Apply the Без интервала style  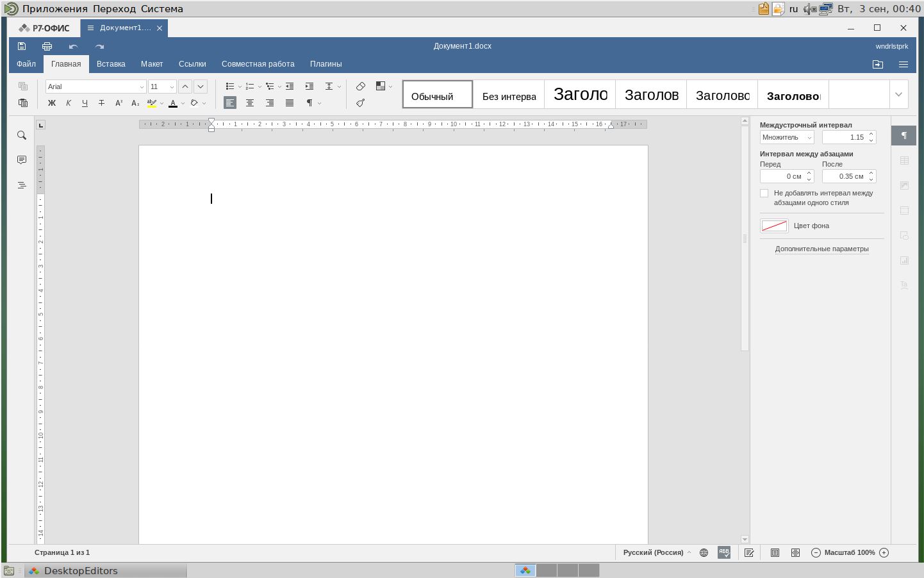[x=509, y=94]
